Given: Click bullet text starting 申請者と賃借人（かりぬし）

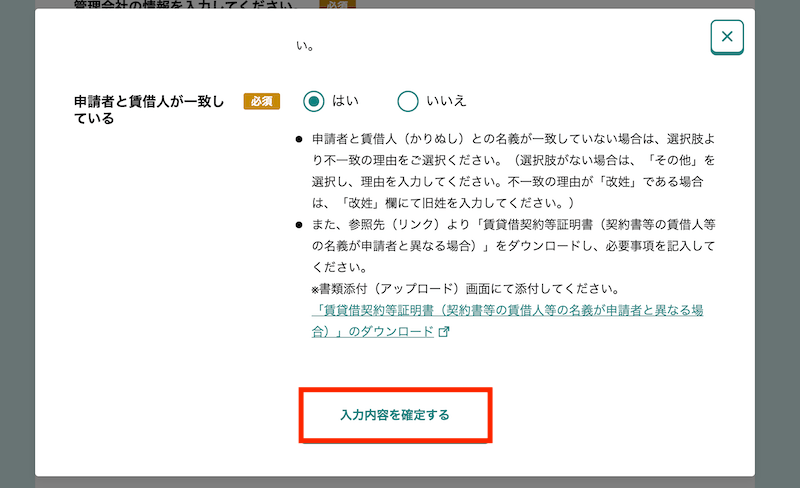Looking at the screenshot, I should point(513,171).
